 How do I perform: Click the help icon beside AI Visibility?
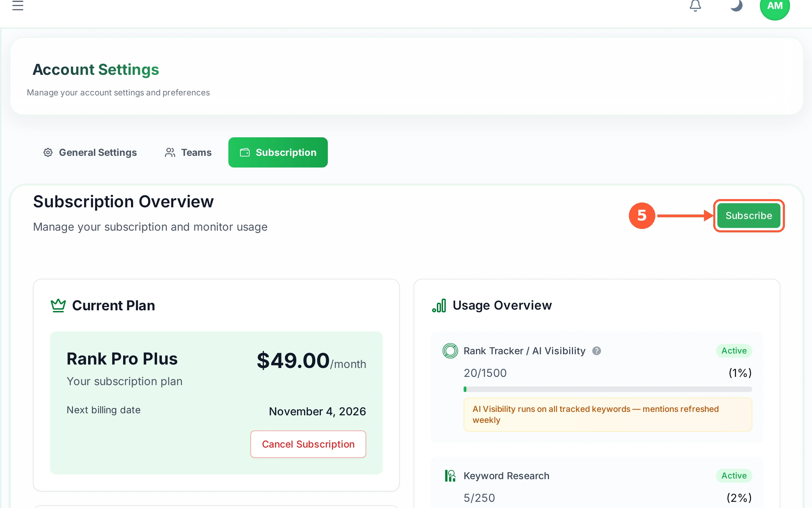tap(597, 351)
